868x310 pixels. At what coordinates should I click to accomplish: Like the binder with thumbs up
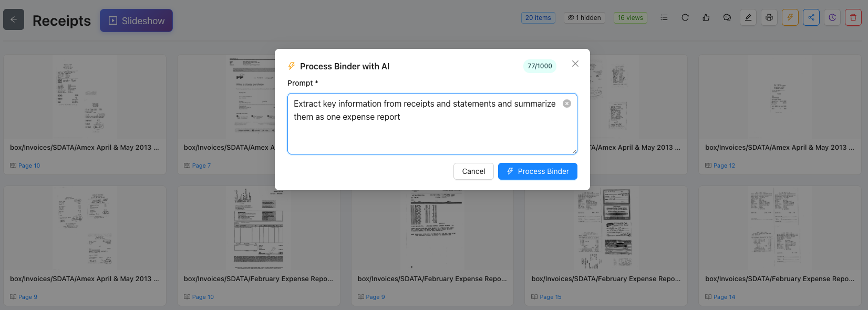(706, 17)
